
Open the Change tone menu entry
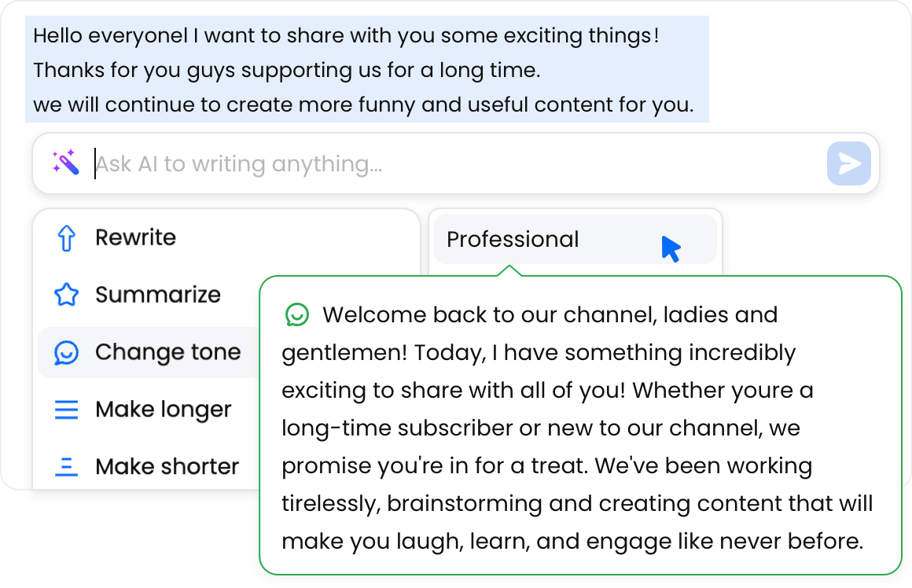coord(167,352)
